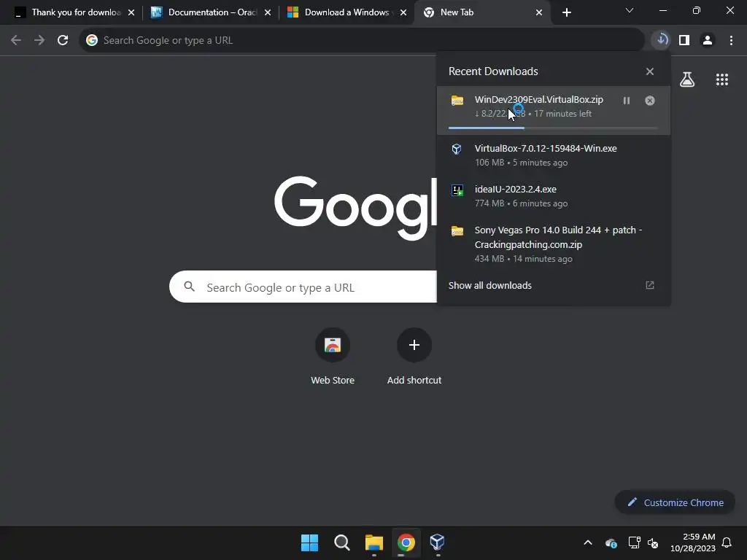Click the VirtualBox installer cube icon
The image size is (747, 560).
(457, 149)
